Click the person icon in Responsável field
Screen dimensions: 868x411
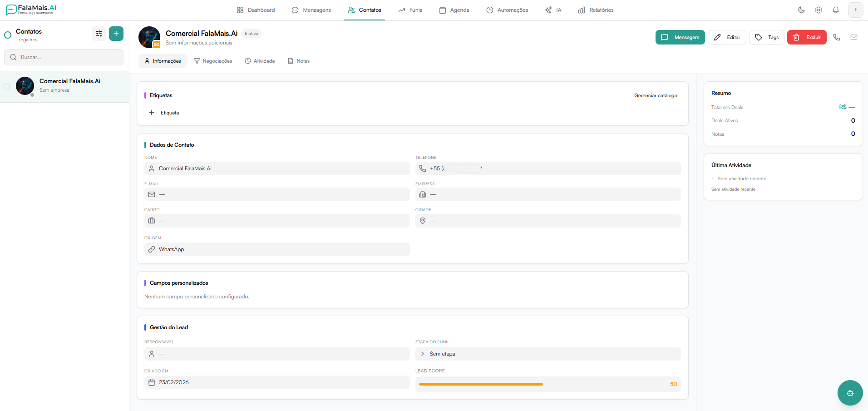coord(152,354)
